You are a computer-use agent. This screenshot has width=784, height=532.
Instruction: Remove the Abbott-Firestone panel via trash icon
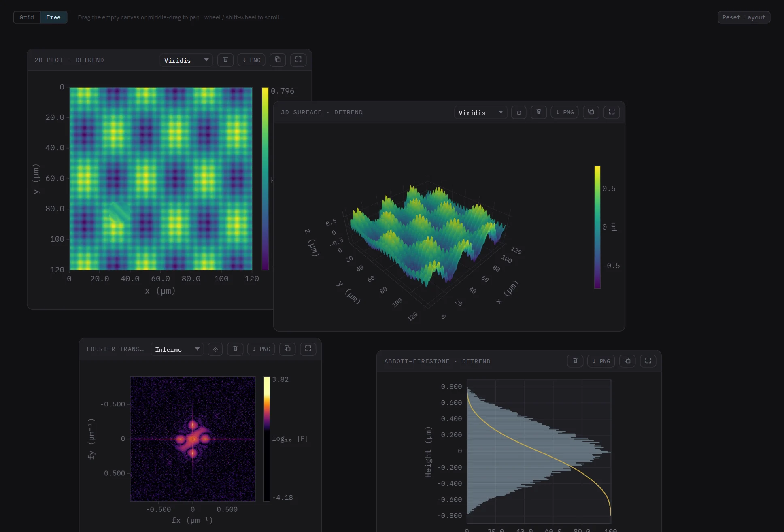(x=575, y=361)
